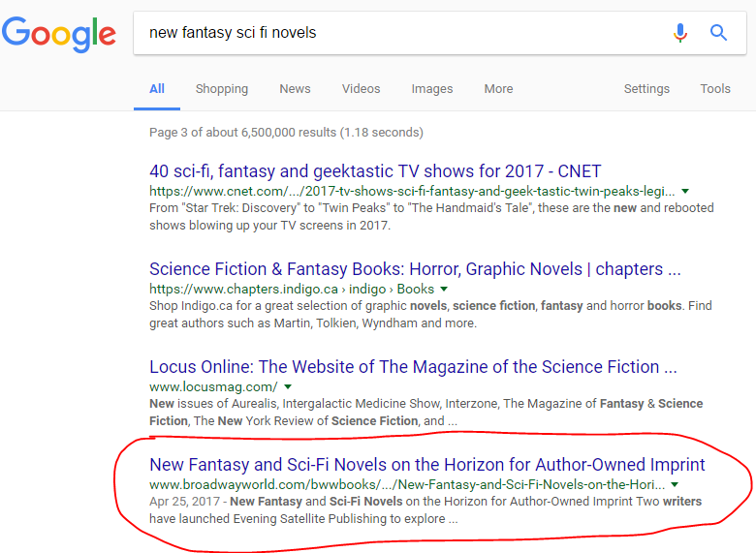Select the All results tab
The image size is (756, 553).
tap(157, 89)
